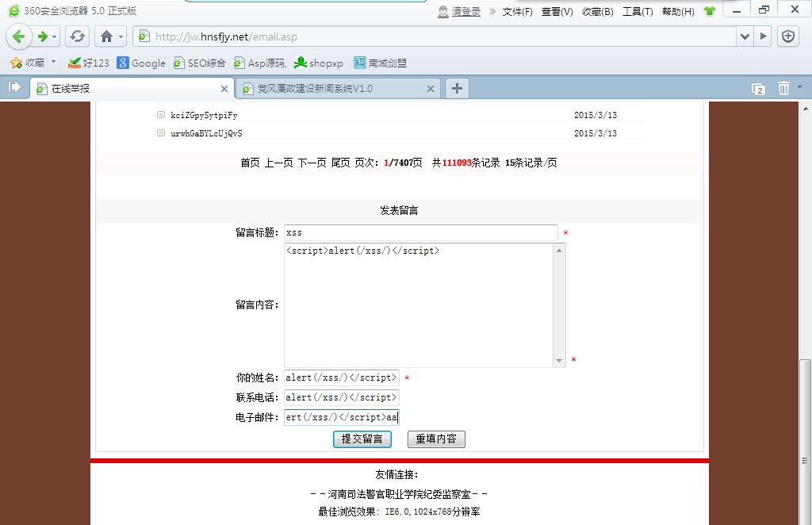Open the shopxp bookmark
Image resolution: width=812 pixels, height=525 pixels.
tap(319, 63)
